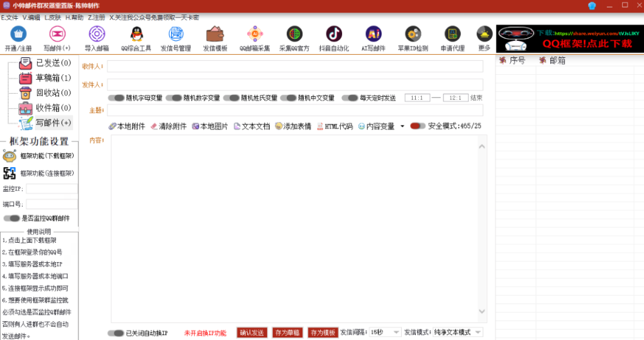Open QQ邮箱采集 toolbar icon

(x=255, y=34)
